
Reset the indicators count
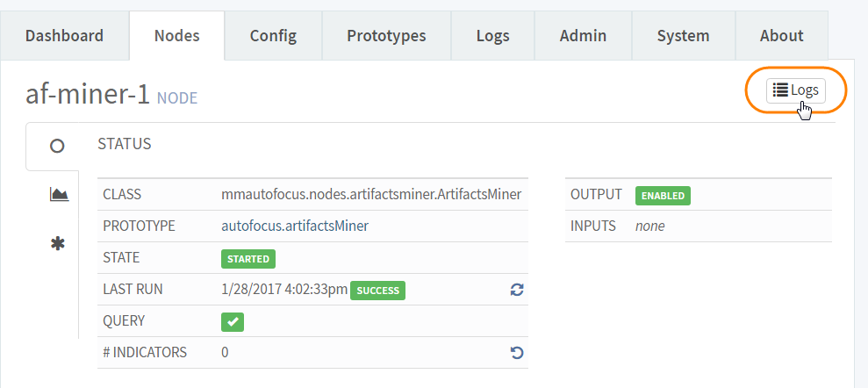[x=517, y=353]
